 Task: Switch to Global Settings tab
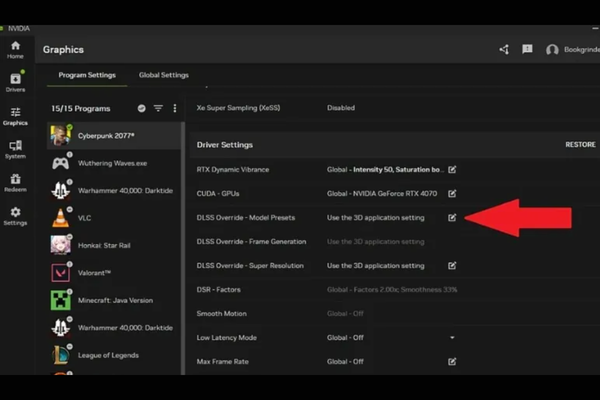164,75
